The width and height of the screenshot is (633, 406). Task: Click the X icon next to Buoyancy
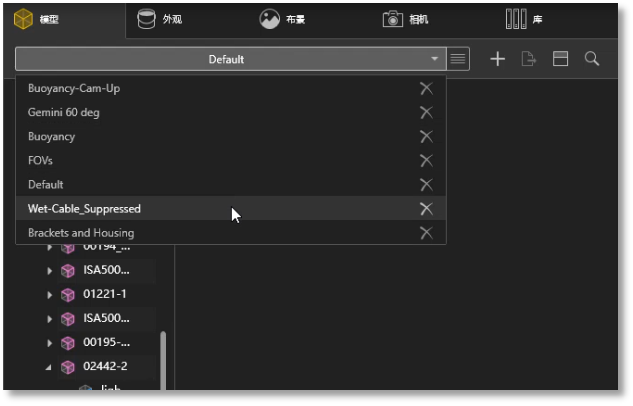click(x=426, y=136)
